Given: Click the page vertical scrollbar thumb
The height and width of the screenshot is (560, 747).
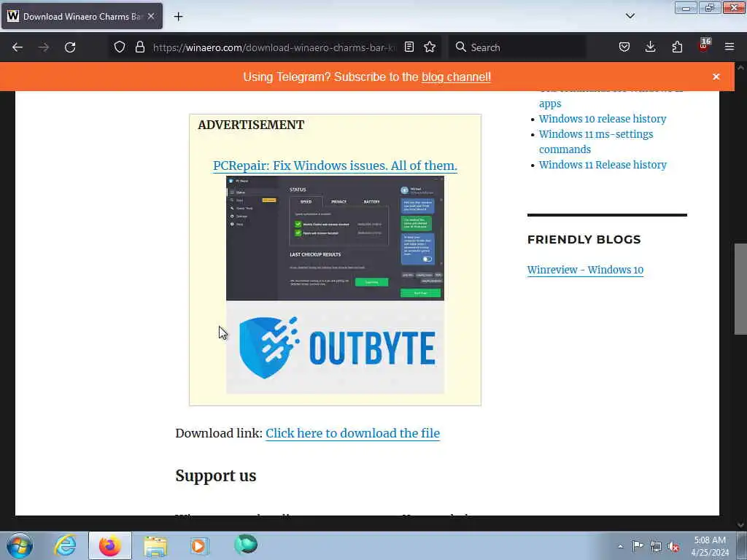Looking at the screenshot, I should (x=741, y=289).
